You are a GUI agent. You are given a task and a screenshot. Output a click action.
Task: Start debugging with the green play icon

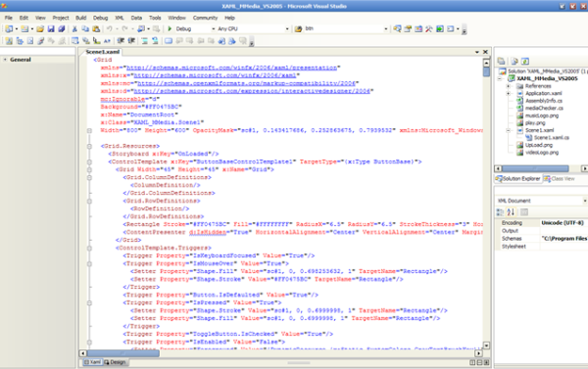170,28
